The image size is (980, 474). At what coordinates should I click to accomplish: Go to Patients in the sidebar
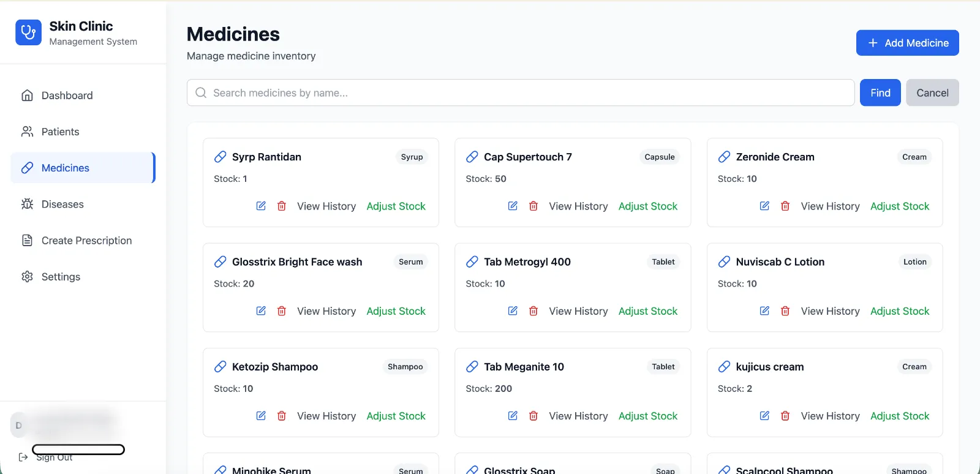point(60,132)
